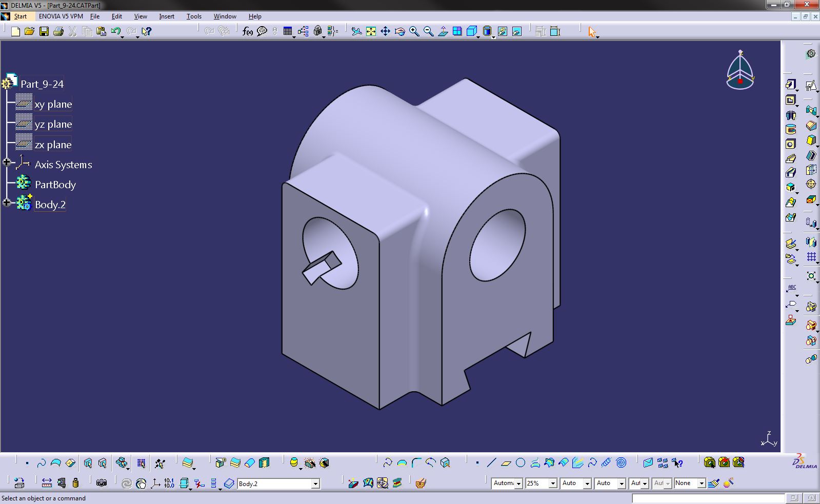Click the Painter brush icon

[714, 483]
